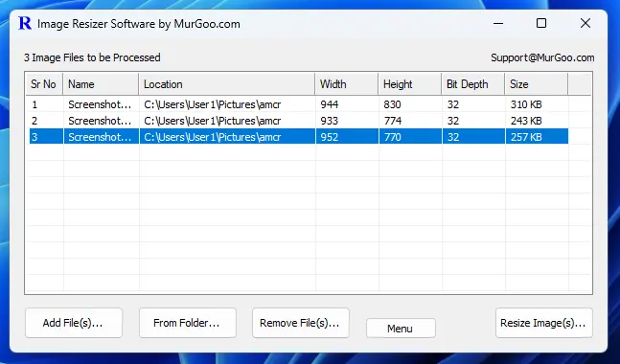Click the 3 Image Files to be Processed label
The image size is (620, 364).
(x=92, y=57)
